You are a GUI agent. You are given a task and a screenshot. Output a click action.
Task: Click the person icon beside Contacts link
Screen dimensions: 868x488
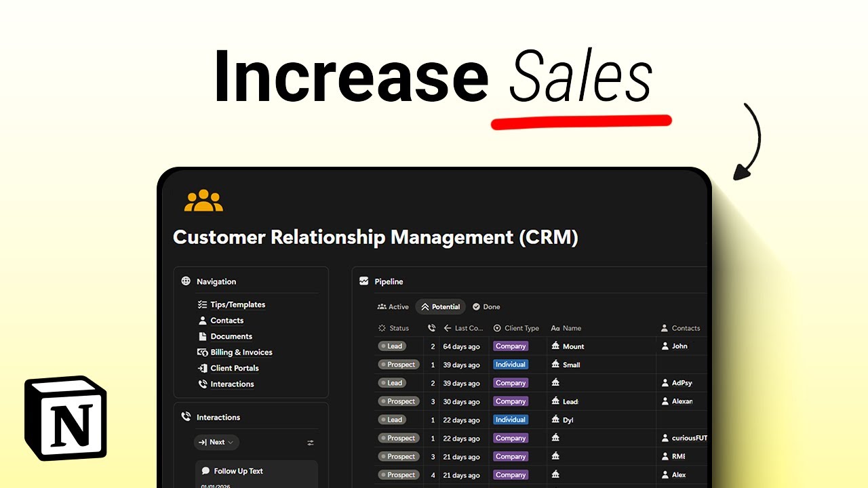pos(202,321)
